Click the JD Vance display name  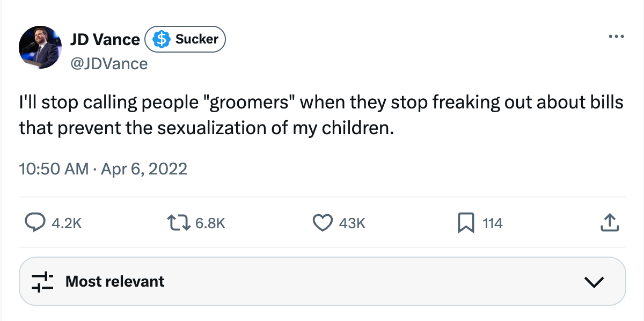105,39
